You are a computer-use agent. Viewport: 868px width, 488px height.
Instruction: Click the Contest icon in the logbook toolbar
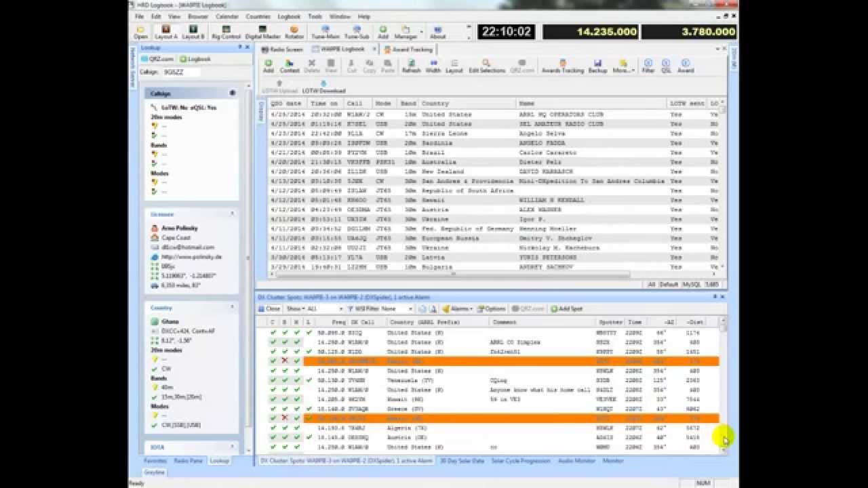pos(290,66)
